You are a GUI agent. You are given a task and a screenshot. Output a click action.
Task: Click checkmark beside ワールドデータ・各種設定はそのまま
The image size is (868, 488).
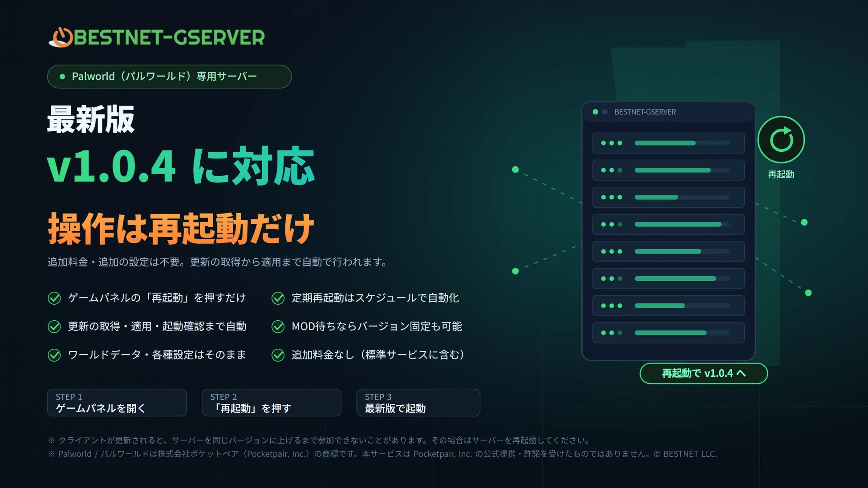pos(54,355)
